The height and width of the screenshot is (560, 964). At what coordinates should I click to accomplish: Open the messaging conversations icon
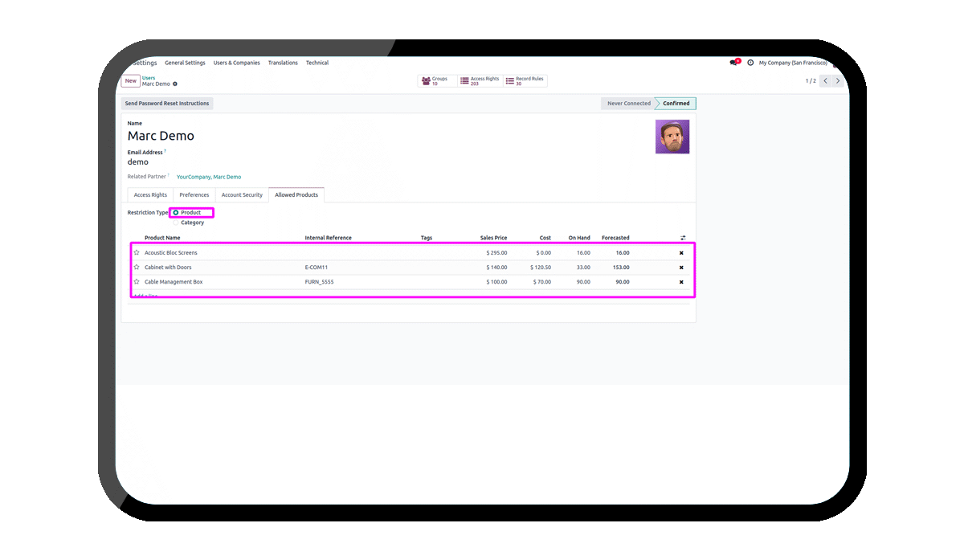point(733,63)
